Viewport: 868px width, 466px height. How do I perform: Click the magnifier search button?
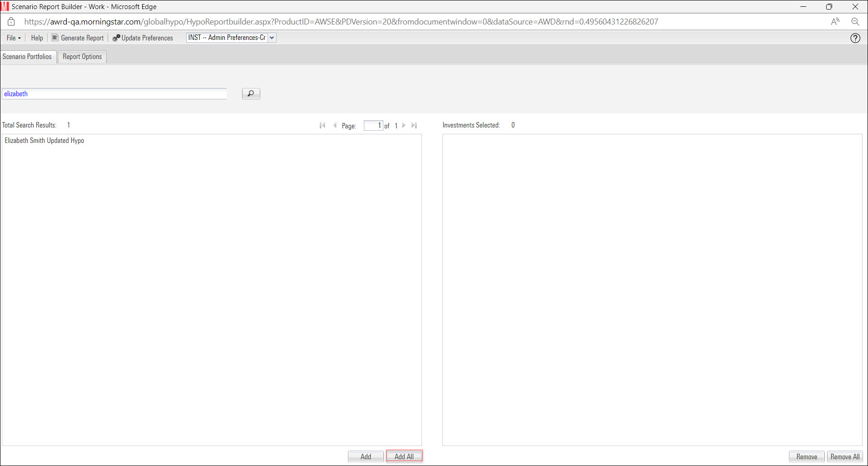coord(251,93)
